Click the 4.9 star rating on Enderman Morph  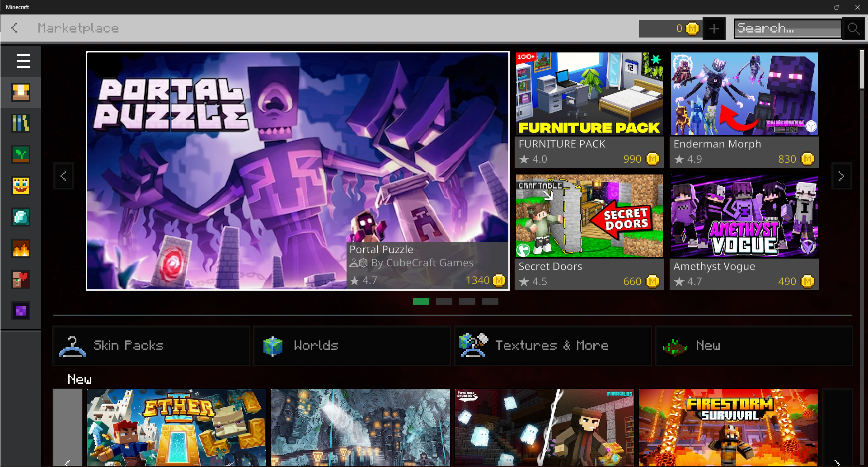(688, 159)
